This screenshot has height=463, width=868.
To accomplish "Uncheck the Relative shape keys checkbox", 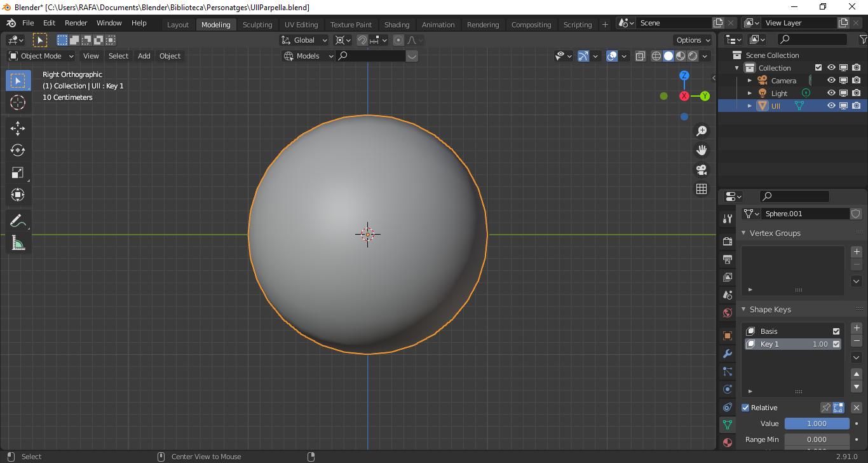I will click(x=746, y=408).
